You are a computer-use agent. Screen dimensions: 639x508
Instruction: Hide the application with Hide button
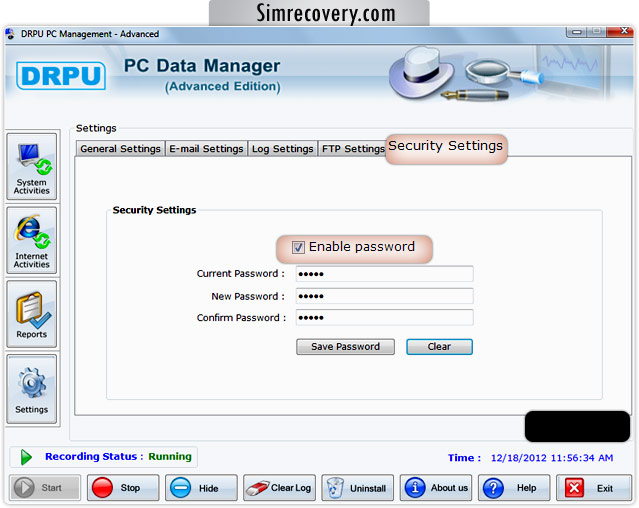coord(201,488)
